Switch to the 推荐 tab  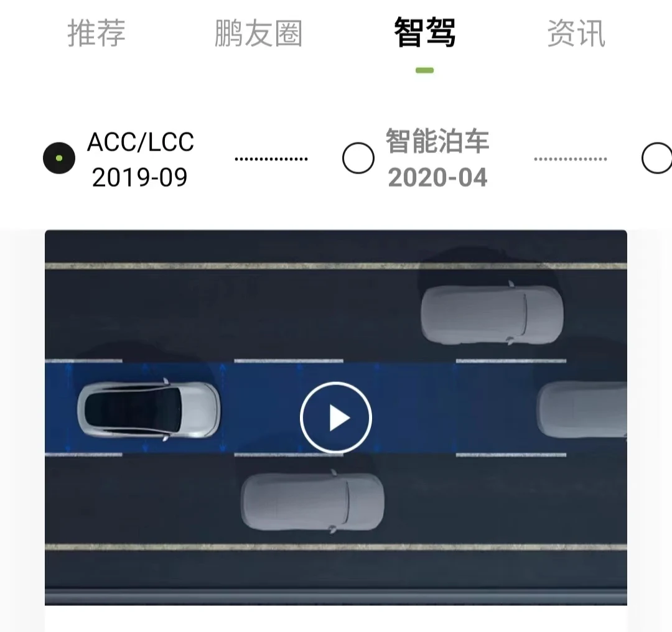[96, 33]
